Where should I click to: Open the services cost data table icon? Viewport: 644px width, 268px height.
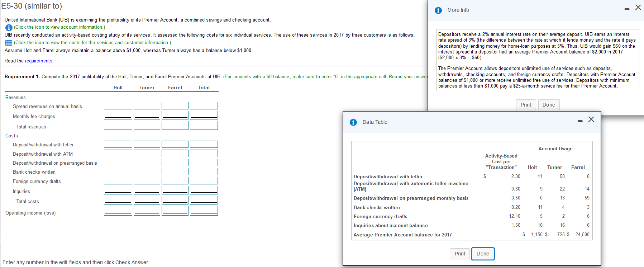coord(9,43)
